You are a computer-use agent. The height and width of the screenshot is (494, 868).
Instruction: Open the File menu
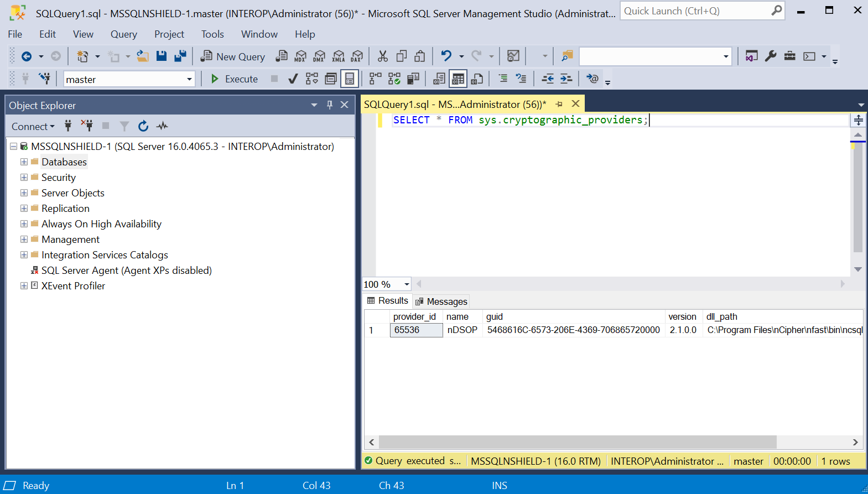point(15,34)
